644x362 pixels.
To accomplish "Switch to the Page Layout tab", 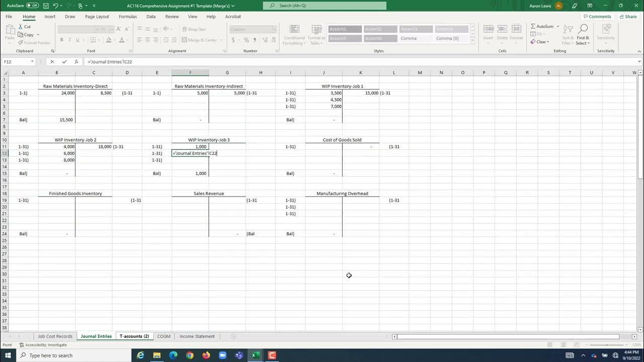I will (97, 17).
